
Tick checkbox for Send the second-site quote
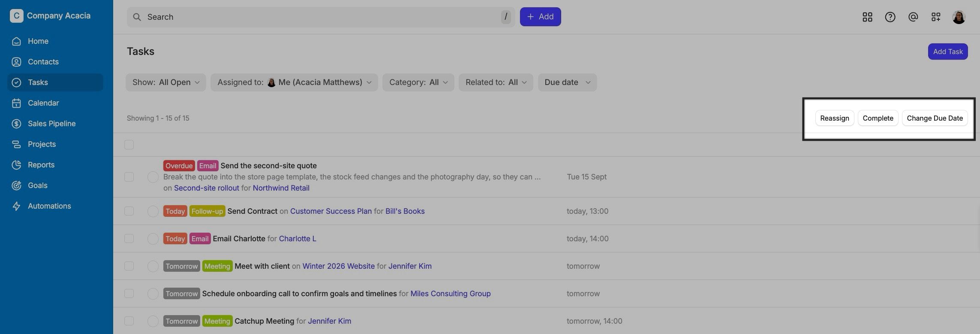pyautogui.click(x=129, y=177)
